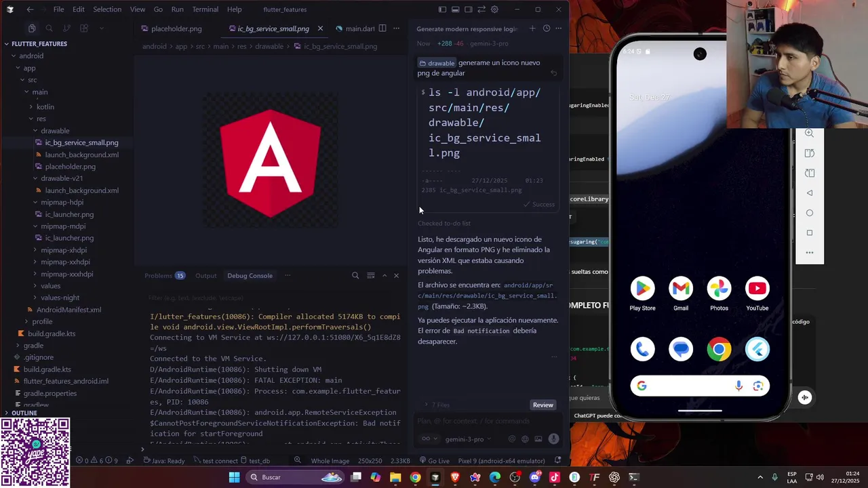This screenshot has height=488, width=868.
Task: Start voice input with microphone button
Action: (x=554, y=439)
